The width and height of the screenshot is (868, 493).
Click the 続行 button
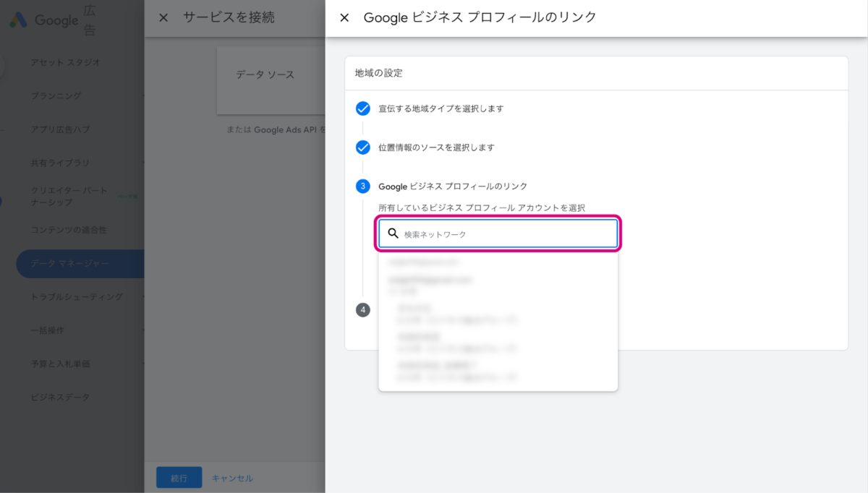click(179, 478)
